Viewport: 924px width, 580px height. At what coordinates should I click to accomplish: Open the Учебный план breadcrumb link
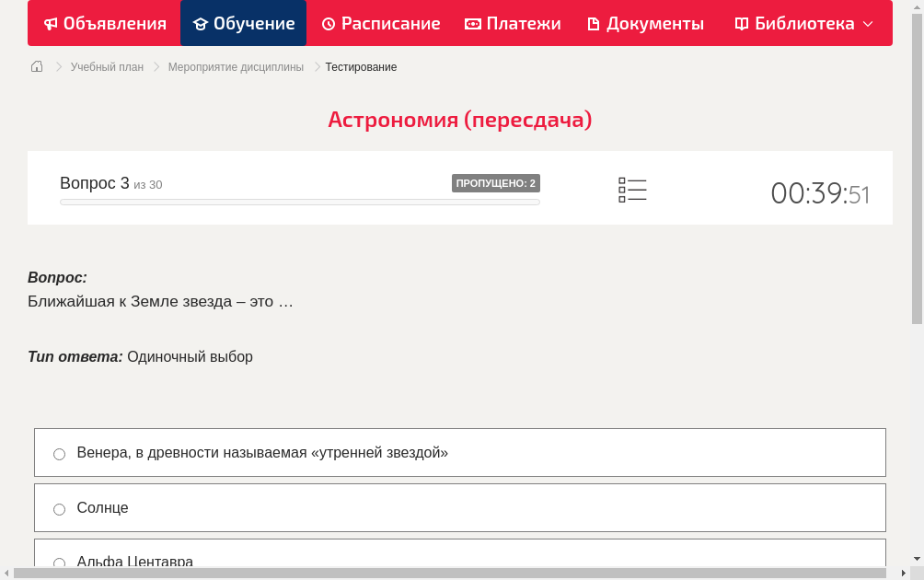pos(108,66)
